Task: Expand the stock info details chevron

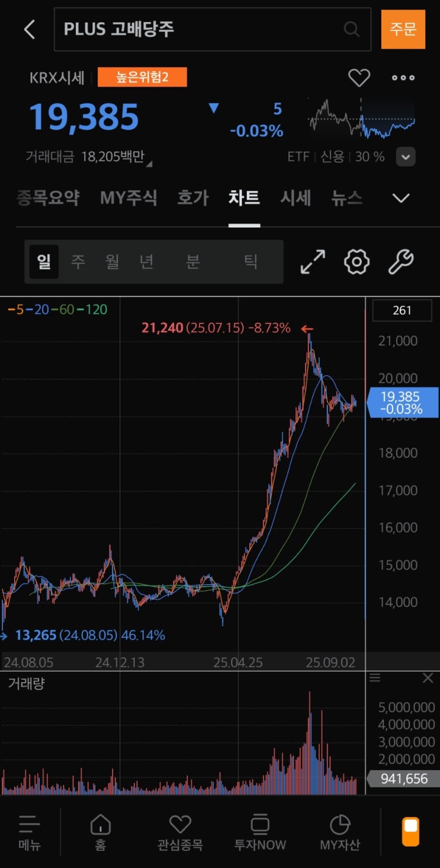Action: [406, 157]
